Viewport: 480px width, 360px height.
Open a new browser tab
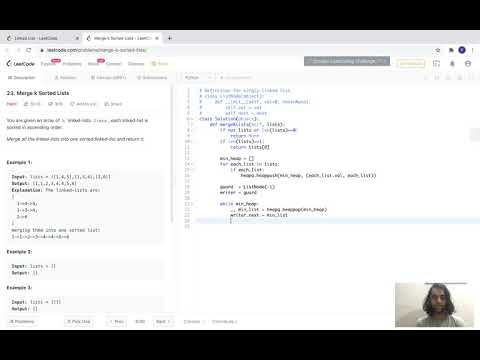coord(170,38)
